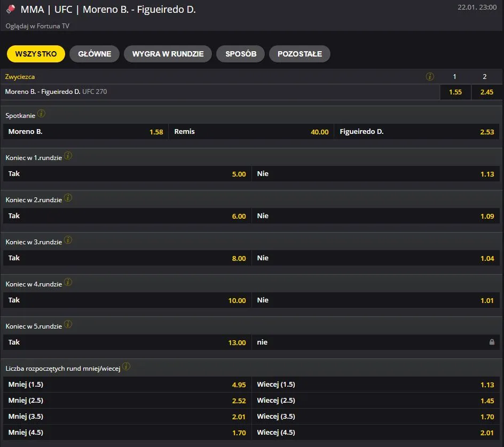The height and width of the screenshot is (447, 504).
Task: Show info for Koniec w 5.rundzie
Action: [68, 324]
